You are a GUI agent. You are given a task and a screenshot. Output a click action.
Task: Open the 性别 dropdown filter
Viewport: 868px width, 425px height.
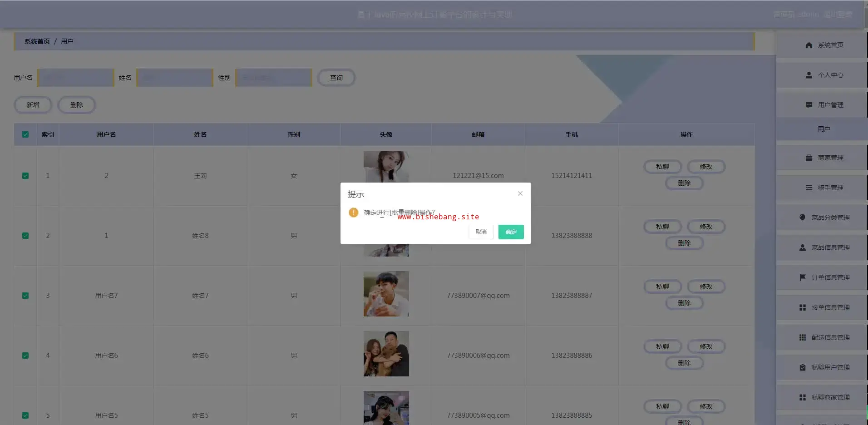click(273, 78)
